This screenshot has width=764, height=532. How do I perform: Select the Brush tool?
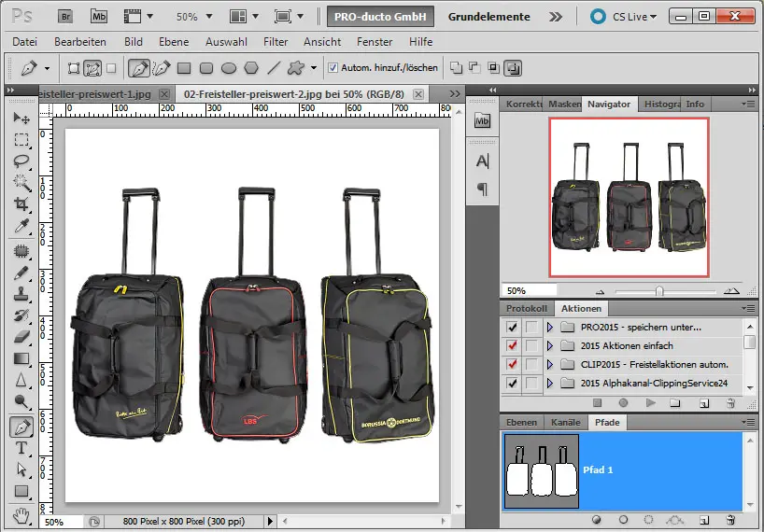21,273
